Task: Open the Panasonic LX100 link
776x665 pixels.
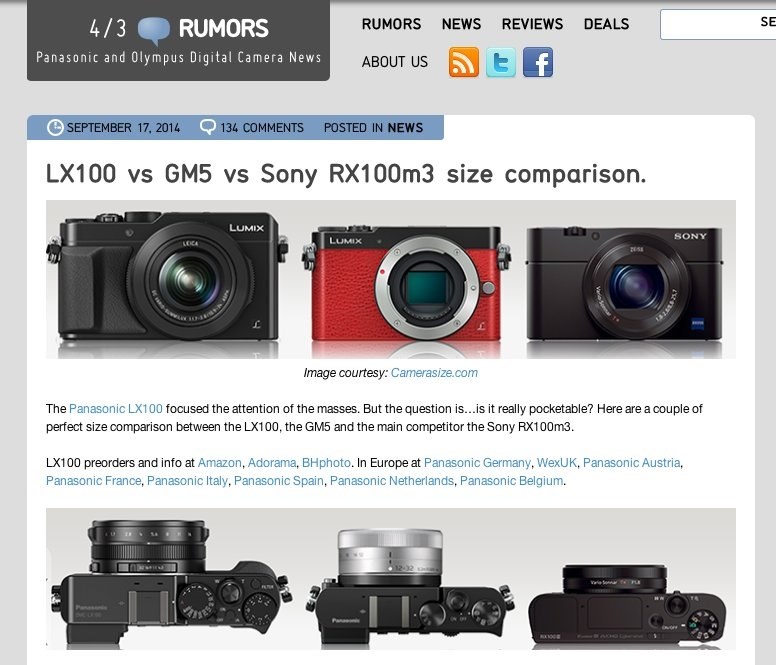Action: [x=115, y=409]
